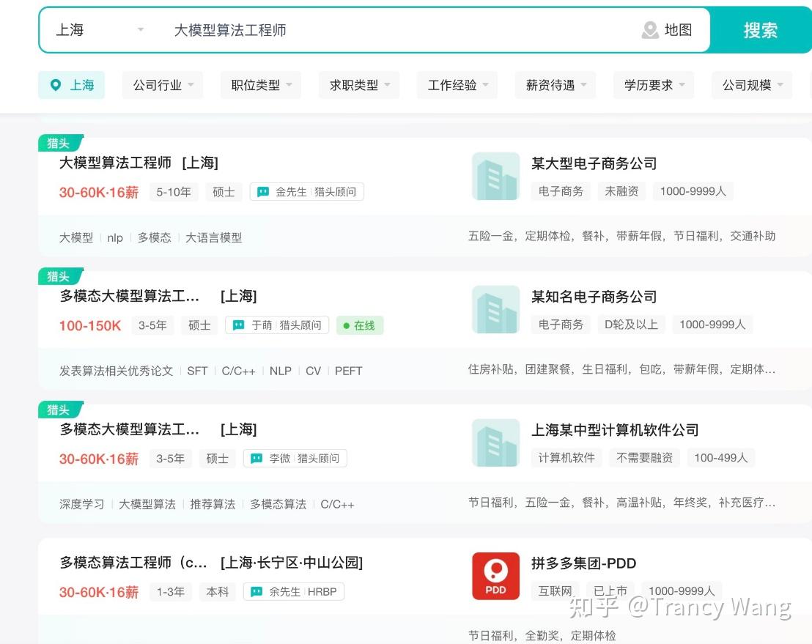Screen dimensions: 812x644
Task: Open company 上海某中型计算机软件公司
Action: click(615, 430)
